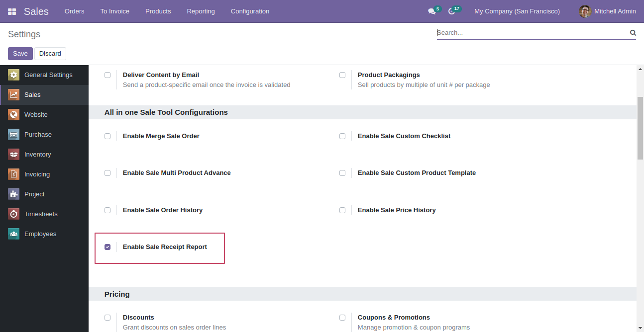This screenshot has width=644, height=332.
Task: Open the conversations messages icon
Action: pyautogui.click(x=431, y=11)
